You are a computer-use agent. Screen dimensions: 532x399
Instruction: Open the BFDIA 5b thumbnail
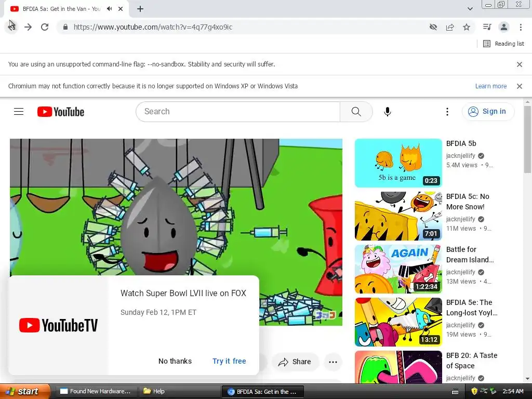[x=398, y=163]
